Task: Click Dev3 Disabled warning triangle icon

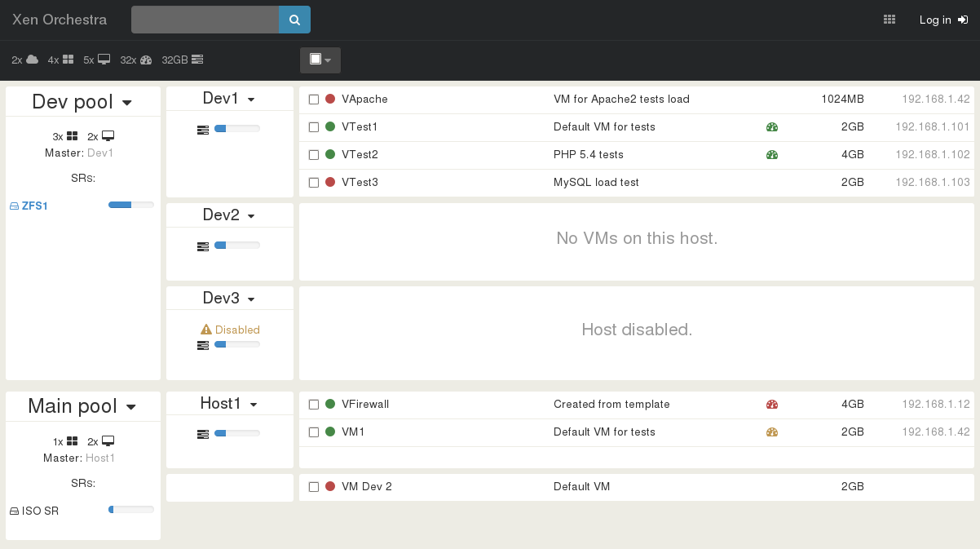Action: [x=206, y=330]
